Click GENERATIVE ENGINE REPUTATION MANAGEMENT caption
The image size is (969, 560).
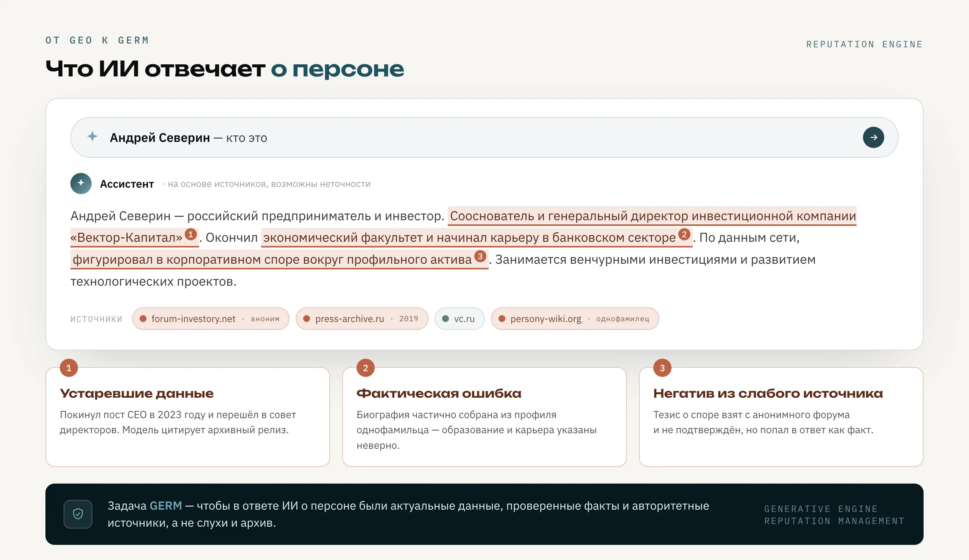(x=834, y=515)
